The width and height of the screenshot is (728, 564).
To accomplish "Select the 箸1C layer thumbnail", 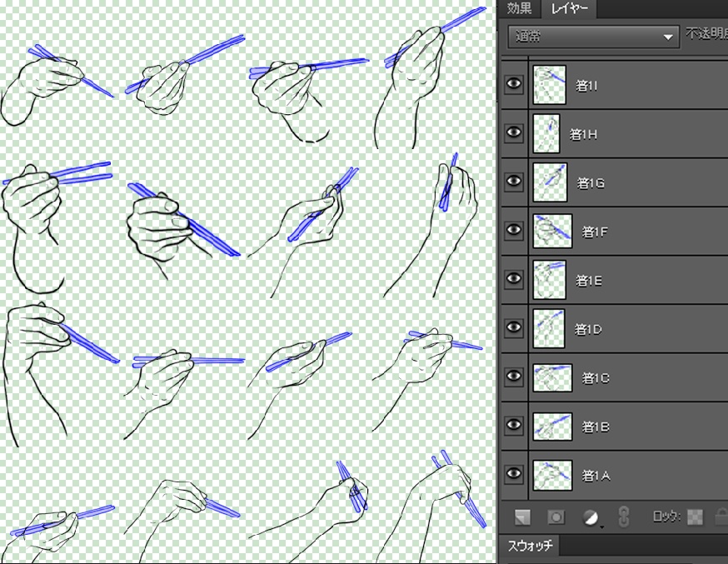I will tap(552, 378).
